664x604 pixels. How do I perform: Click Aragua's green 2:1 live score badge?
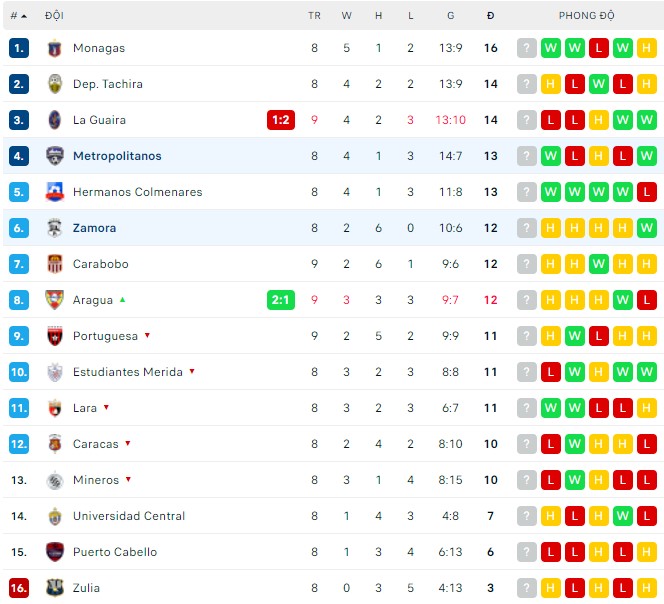click(280, 300)
